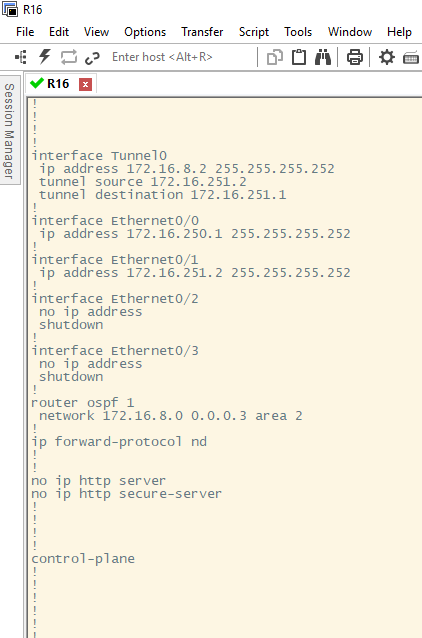This screenshot has height=638, width=422.
Task: Click the keyboard keymap icon
Action: tap(411, 58)
